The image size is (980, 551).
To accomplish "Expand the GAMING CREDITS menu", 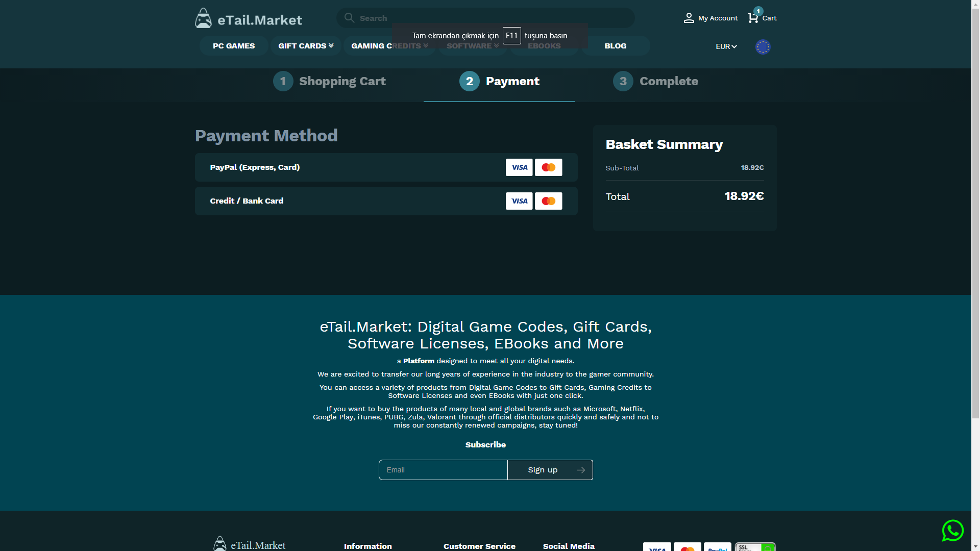I will pos(389,46).
